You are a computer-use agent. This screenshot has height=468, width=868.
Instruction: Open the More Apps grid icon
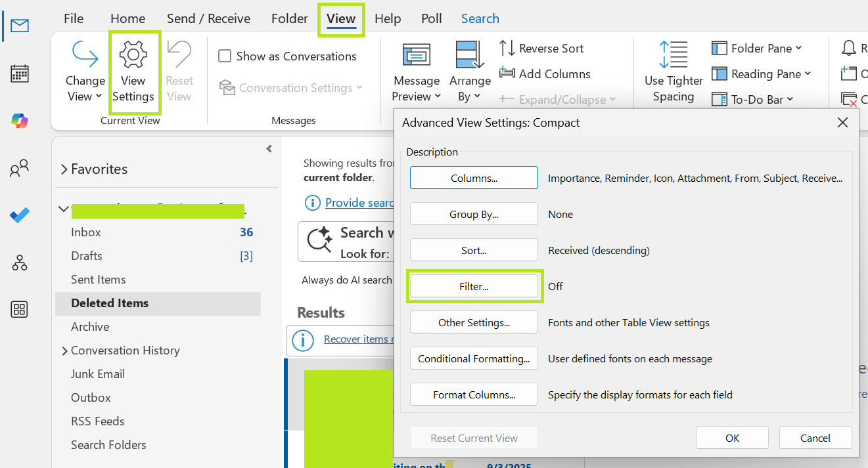click(x=20, y=310)
